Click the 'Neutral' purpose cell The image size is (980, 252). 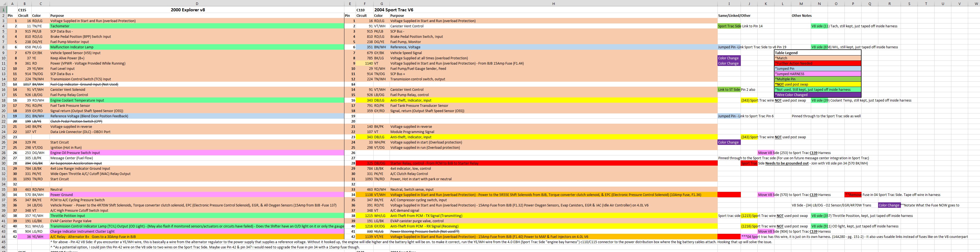click(x=197, y=189)
